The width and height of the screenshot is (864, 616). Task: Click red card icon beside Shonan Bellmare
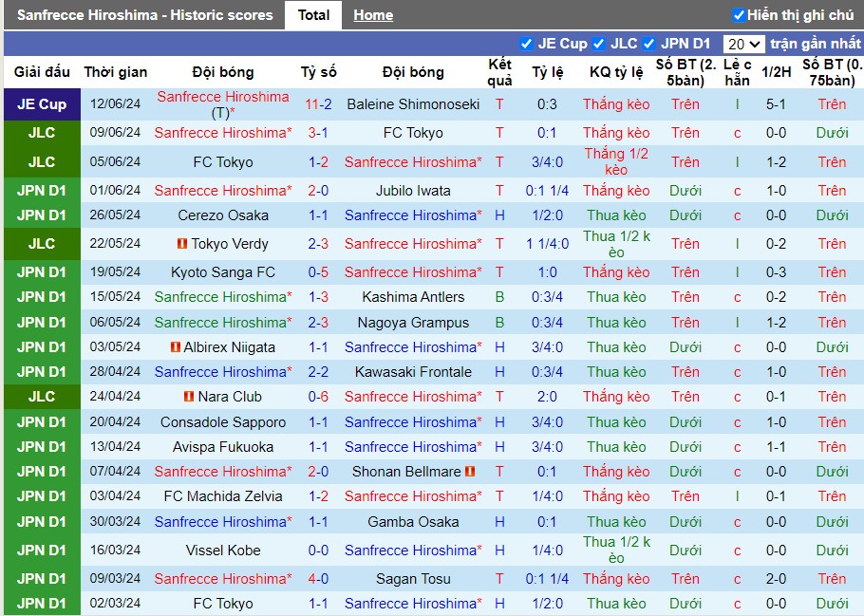[x=470, y=472]
